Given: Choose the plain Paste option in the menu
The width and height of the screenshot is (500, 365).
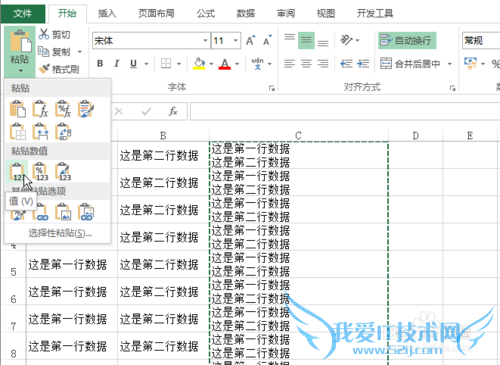Looking at the screenshot, I should pyautogui.click(x=18, y=109).
